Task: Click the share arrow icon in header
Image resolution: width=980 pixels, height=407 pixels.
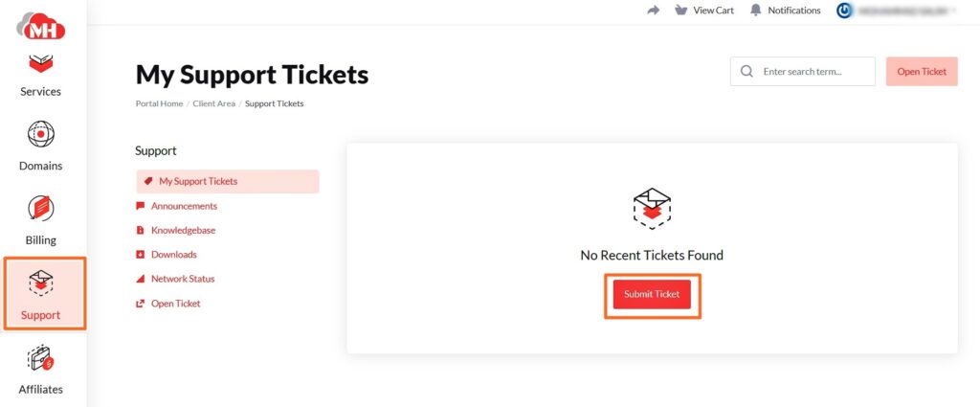Action: pos(654,11)
